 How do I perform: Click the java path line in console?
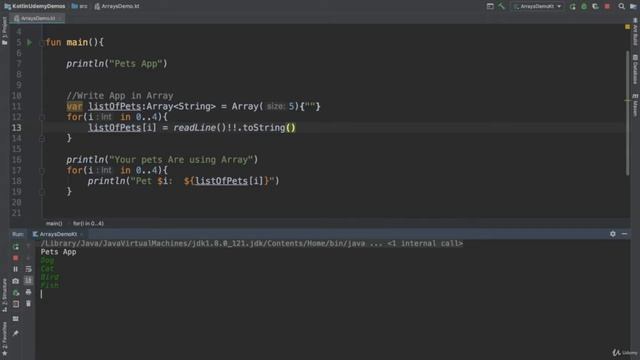(251, 244)
